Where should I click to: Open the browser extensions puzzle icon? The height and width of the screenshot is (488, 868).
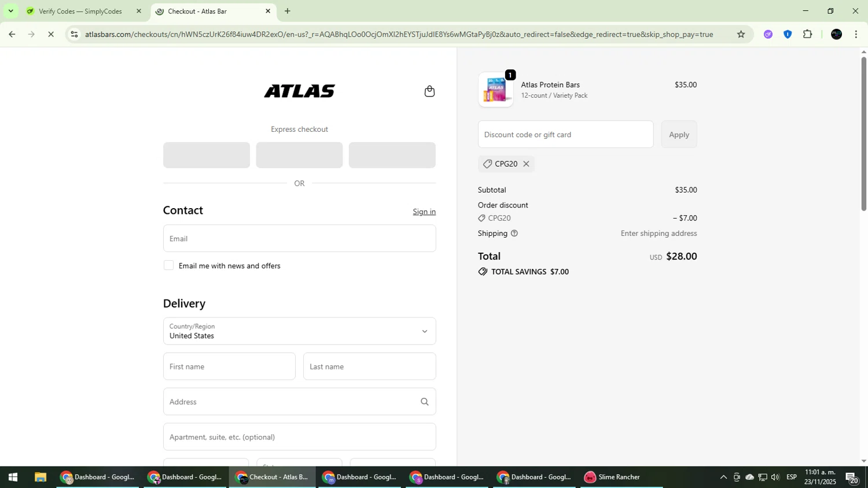pyautogui.click(x=808, y=34)
